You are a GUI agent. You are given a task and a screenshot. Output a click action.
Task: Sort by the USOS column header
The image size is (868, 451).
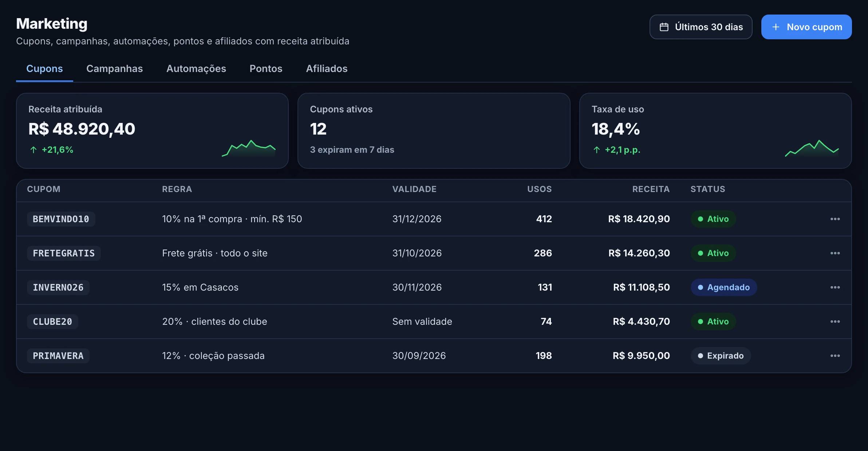(540, 189)
